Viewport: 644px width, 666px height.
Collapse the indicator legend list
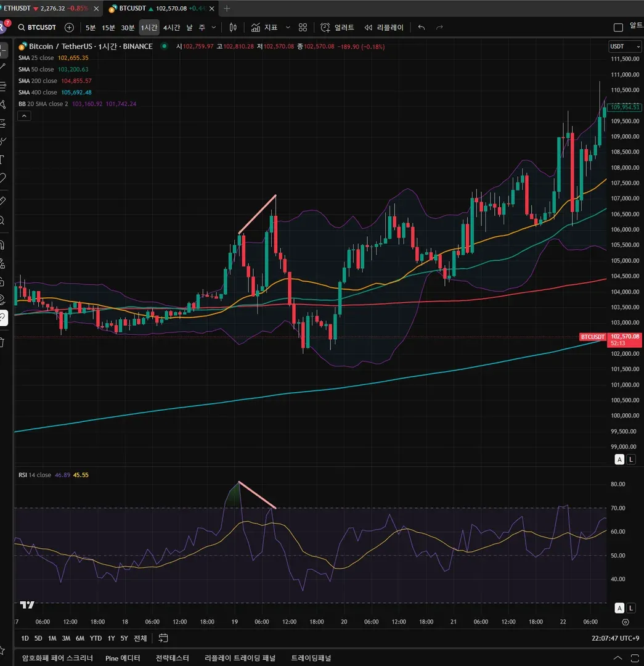coord(24,115)
